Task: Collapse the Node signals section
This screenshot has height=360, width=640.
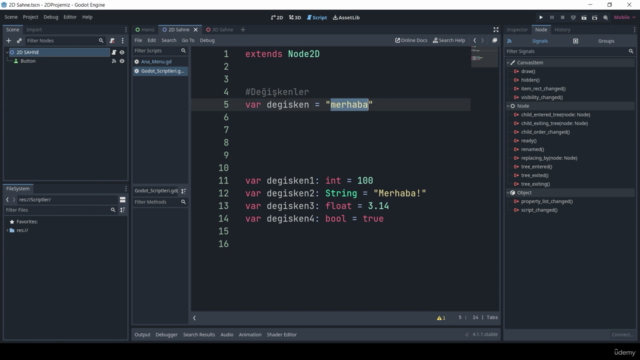Action: coord(508,106)
